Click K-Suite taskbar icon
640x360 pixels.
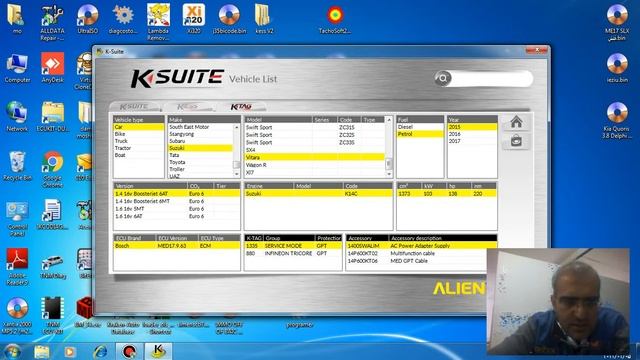pyautogui.click(x=158, y=351)
